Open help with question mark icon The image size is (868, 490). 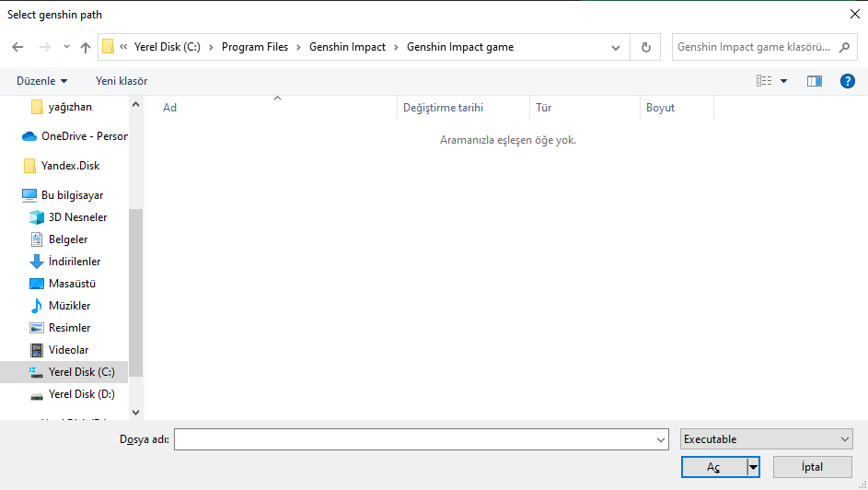pos(847,81)
